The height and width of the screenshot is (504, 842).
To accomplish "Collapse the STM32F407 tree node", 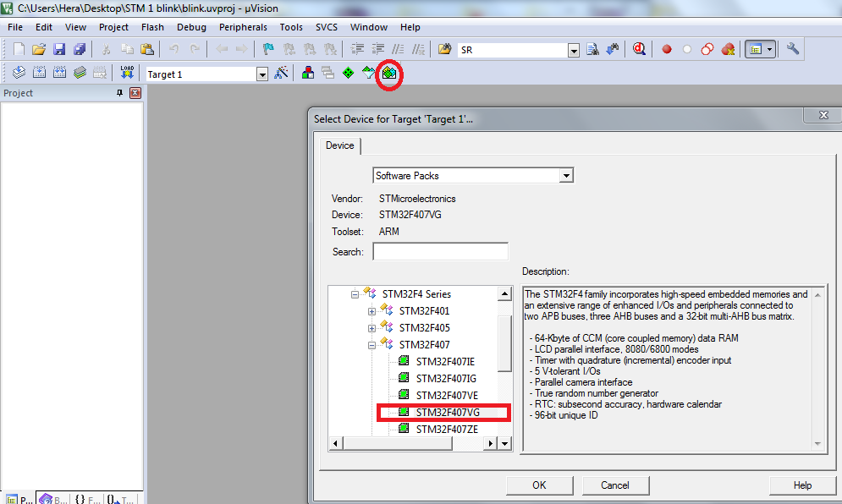I will coord(371,345).
